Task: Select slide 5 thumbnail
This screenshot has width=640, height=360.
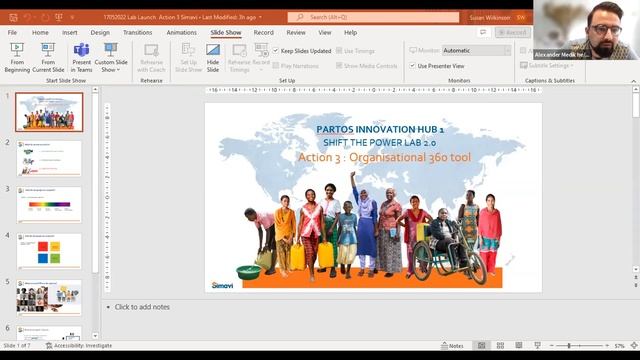Action: pos(49,298)
